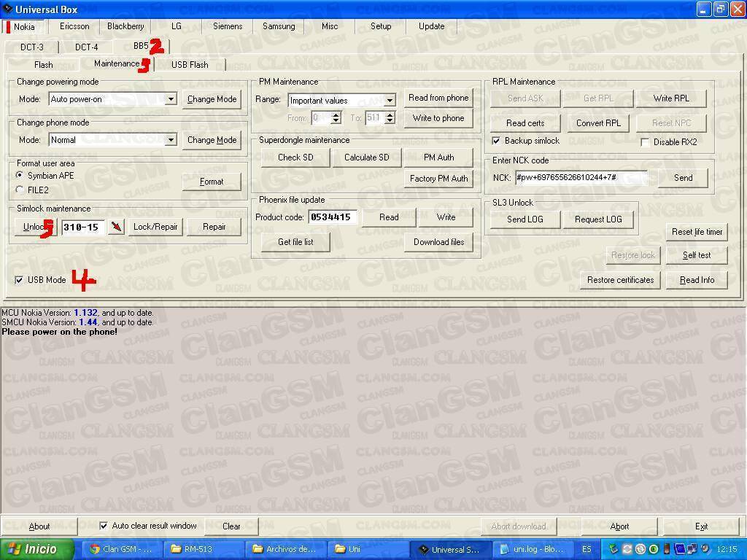The image size is (747, 560).
Task: Tick the Disable RX2 checkbox
Action: (645, 142)
